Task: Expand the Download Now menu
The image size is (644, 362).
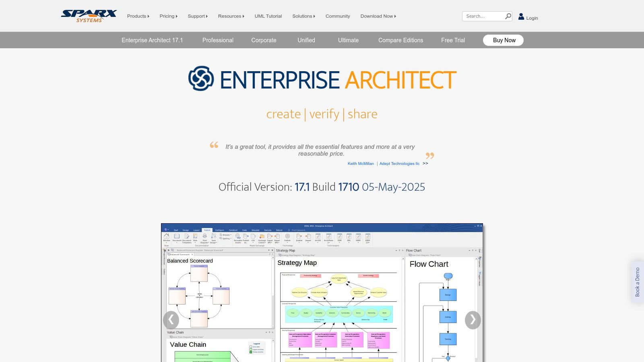Action: (x=378, y=16)
